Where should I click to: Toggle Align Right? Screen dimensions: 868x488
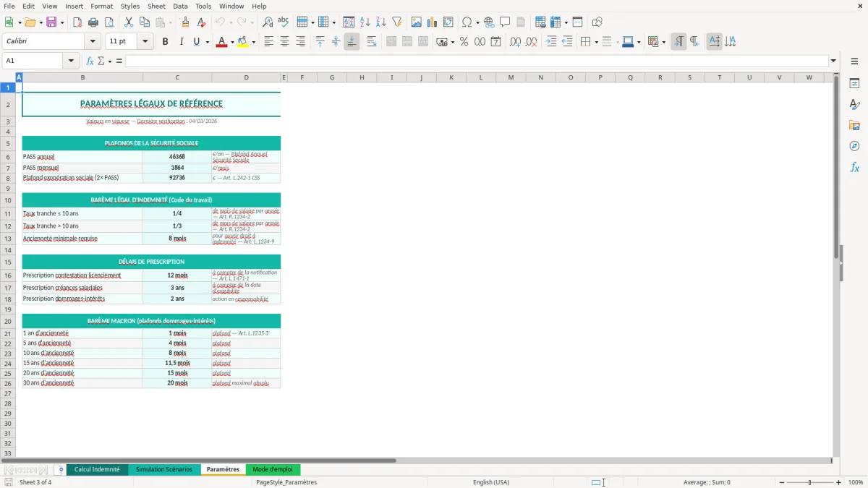tap(301, 42)
